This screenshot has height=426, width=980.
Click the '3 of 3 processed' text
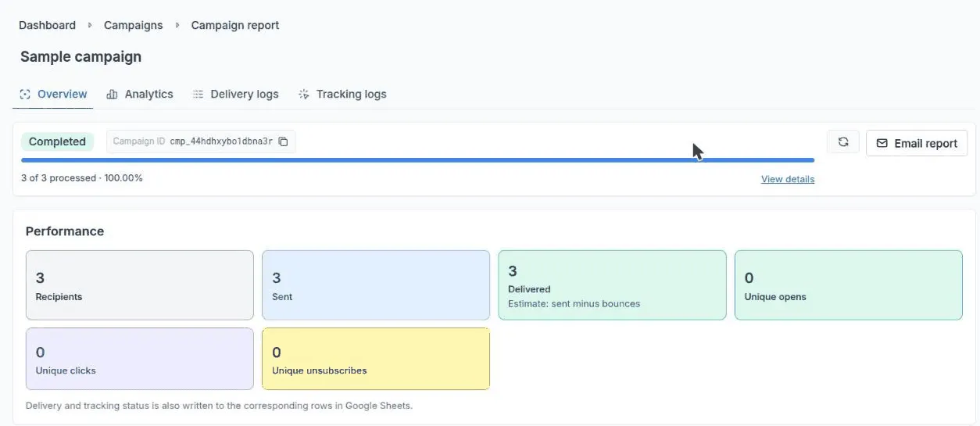tap(82, 178)
